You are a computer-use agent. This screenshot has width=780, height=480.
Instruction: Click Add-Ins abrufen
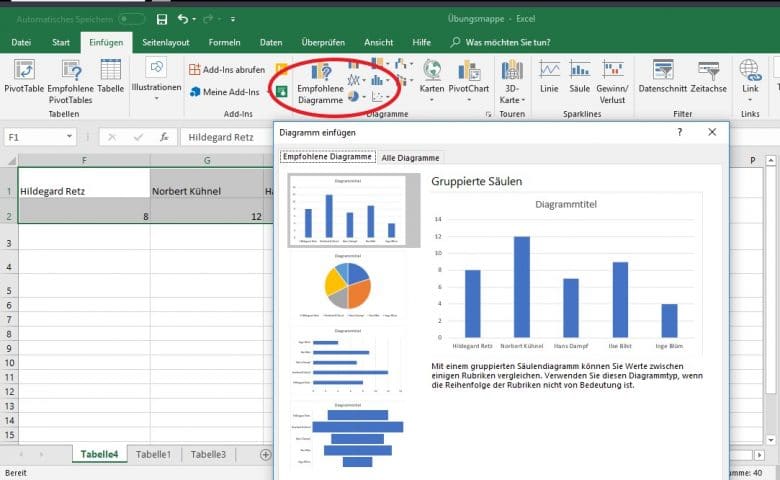pos(227,70)
